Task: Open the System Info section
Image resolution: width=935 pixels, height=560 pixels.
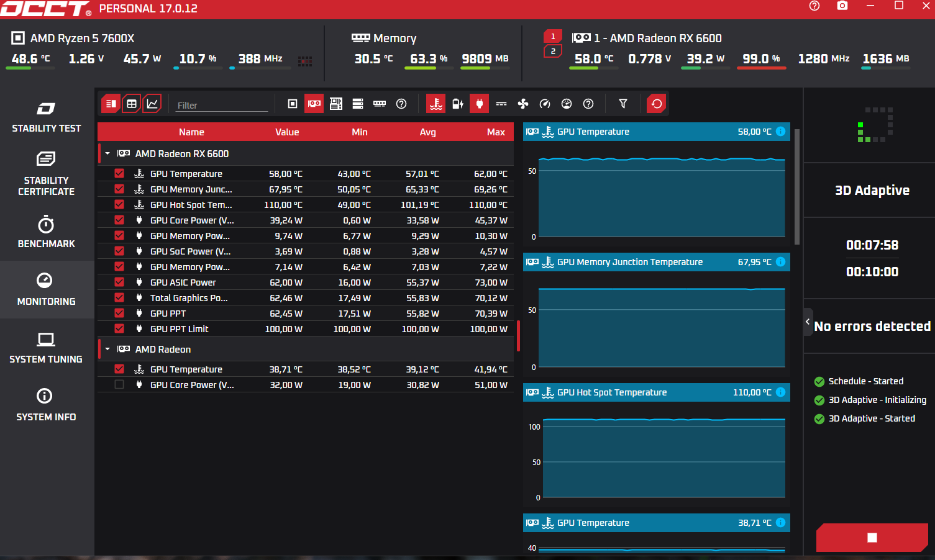Action: tap(47, 405)
